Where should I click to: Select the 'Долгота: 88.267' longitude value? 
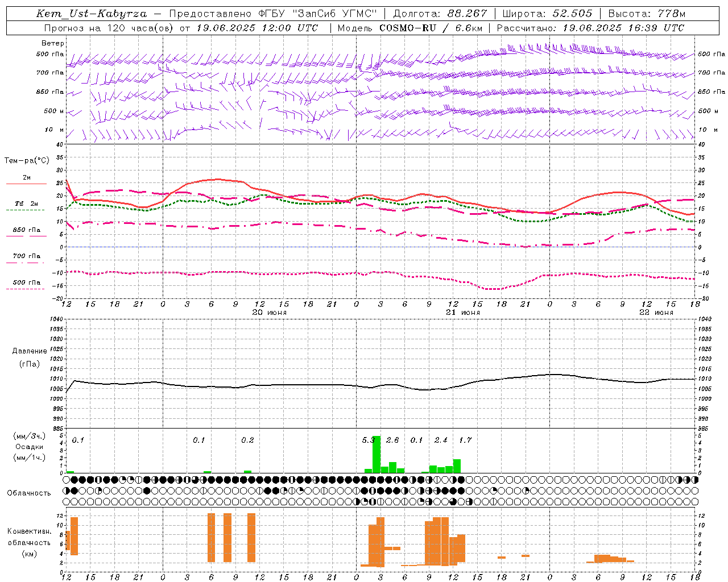440,14
